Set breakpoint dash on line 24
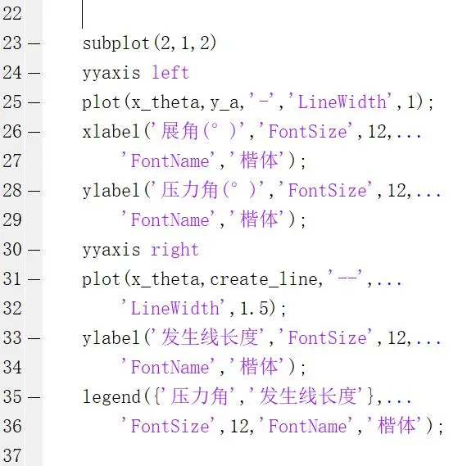The image size is (476, 466). (x=34, y=73)
